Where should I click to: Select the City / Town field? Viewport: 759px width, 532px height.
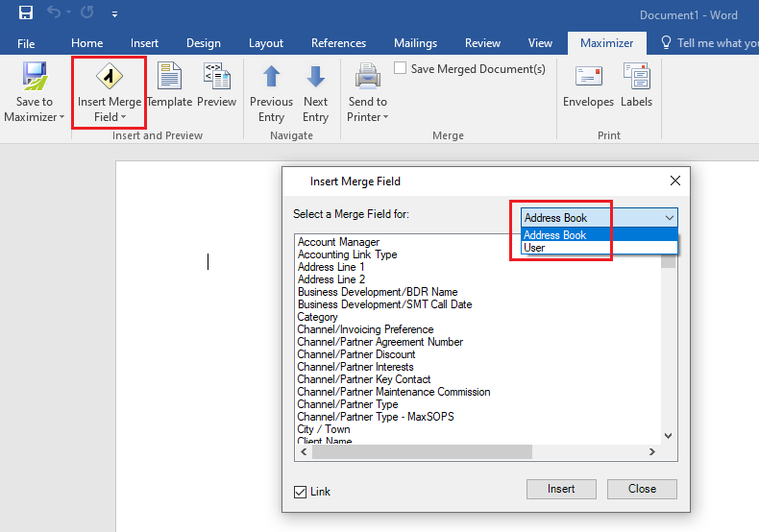click(324, 429)
